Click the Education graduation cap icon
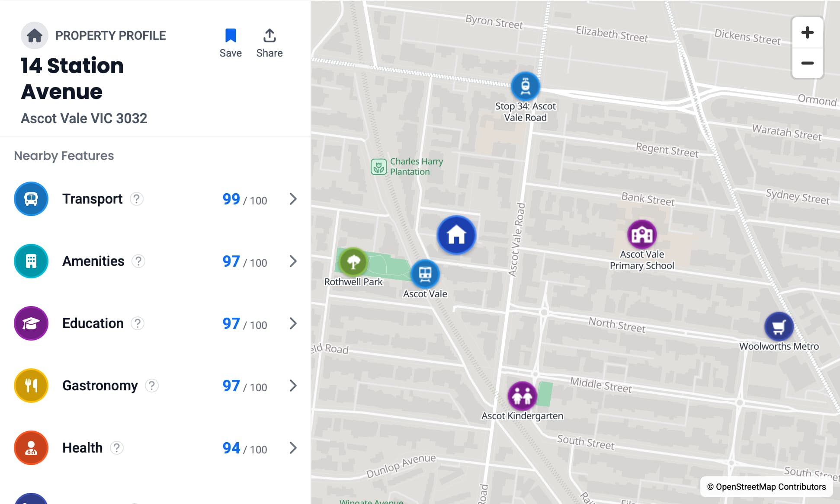 31,323
